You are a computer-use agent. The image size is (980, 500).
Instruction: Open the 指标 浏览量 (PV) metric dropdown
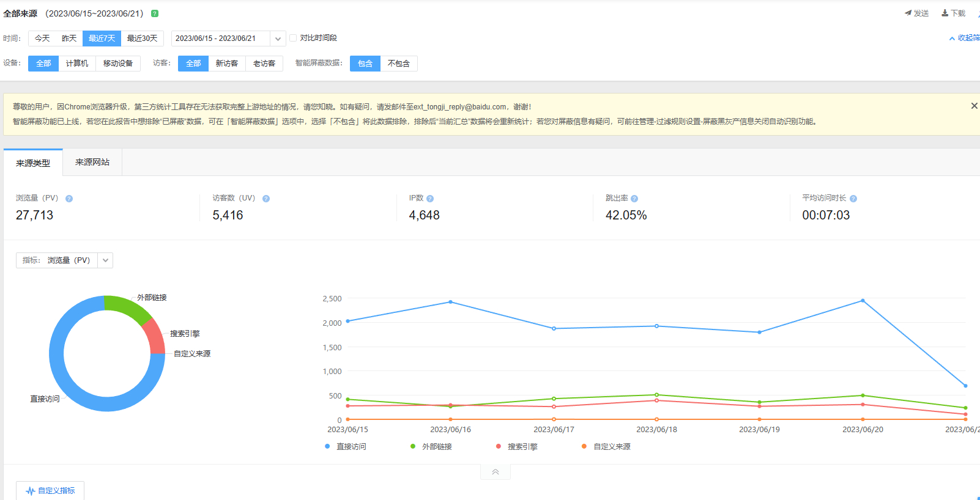click(x=64, y=260)
